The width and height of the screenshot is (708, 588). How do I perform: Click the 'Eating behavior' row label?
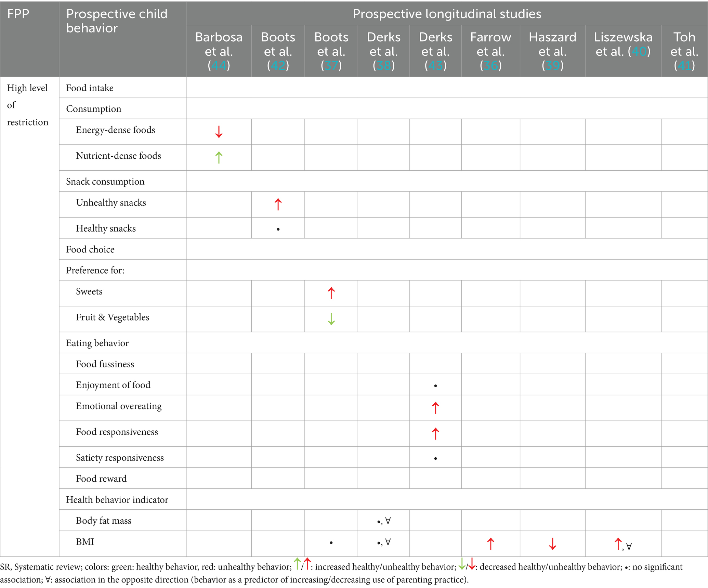pos(97,343)
